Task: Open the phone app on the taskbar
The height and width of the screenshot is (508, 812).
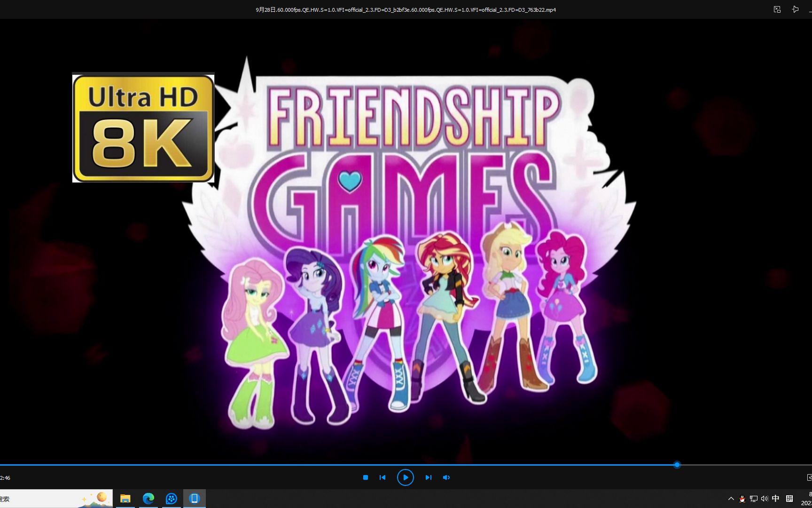Action: [194, 499]
